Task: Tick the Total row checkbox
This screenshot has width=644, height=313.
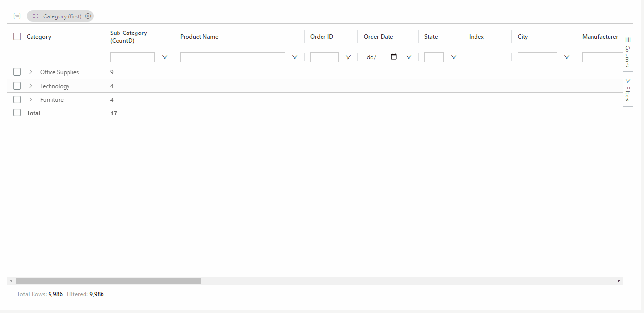Action: tap(17, 113)
